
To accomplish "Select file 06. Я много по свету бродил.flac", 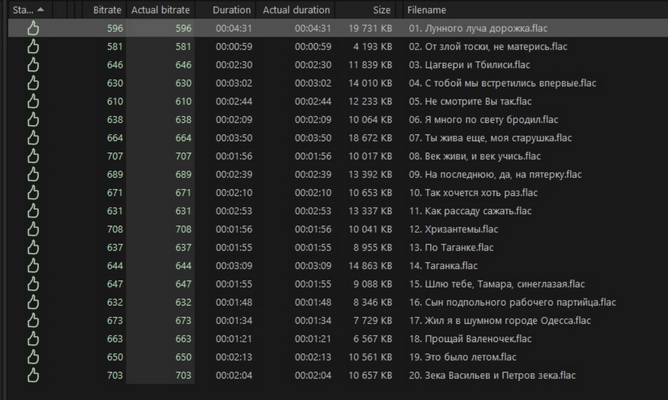I will (483, 120).
